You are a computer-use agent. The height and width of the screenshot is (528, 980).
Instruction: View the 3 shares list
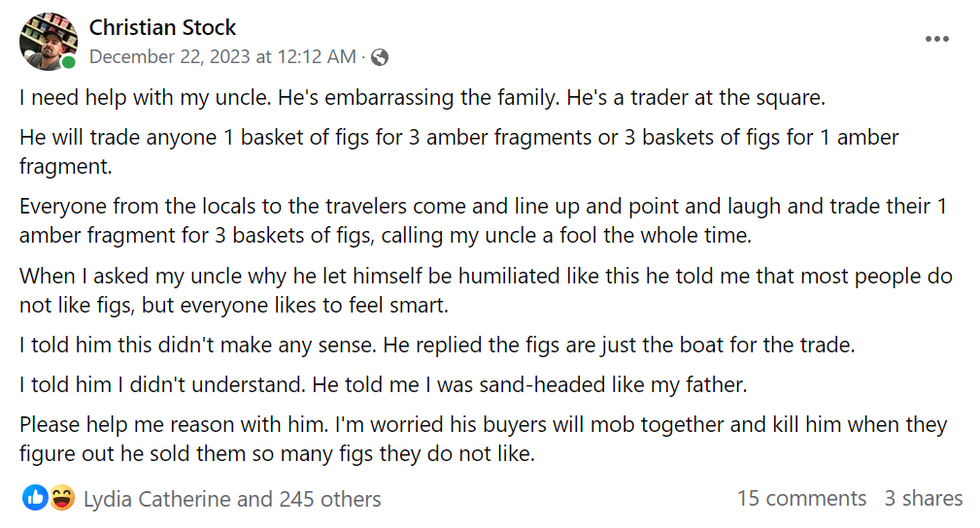pyautogui.click(x=923, y=499)
